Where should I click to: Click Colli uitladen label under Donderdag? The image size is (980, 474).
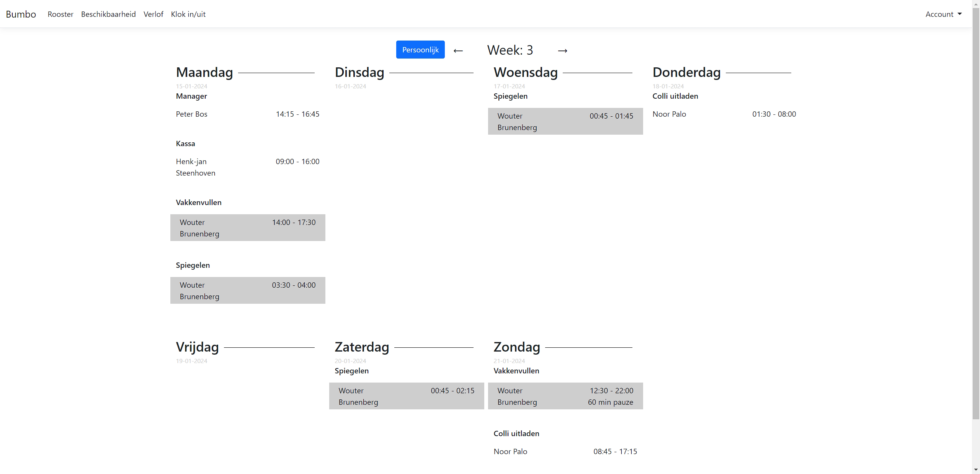point(675,96)
